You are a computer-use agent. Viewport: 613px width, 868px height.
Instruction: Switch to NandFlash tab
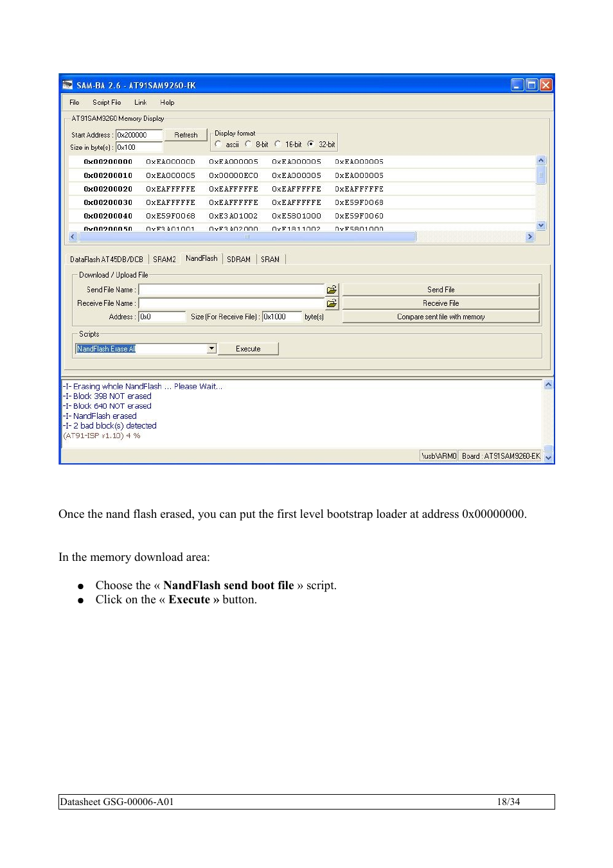[x=202, y=258]
